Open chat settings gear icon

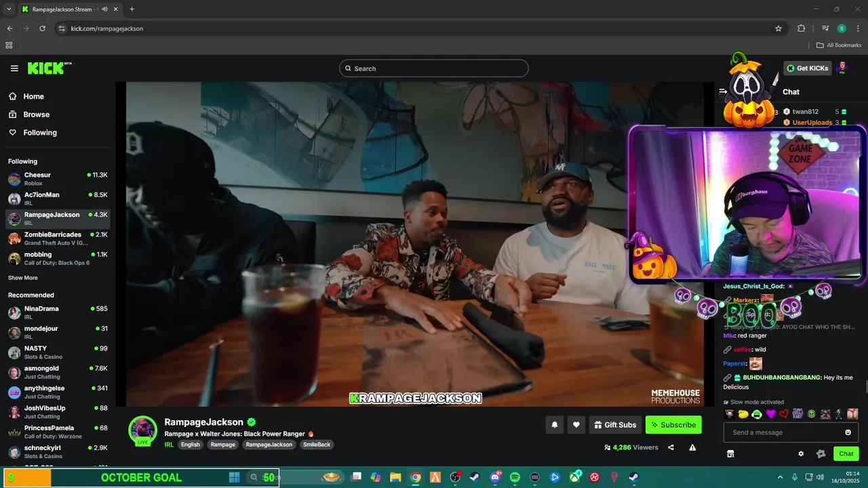click(x=801, y=454)
